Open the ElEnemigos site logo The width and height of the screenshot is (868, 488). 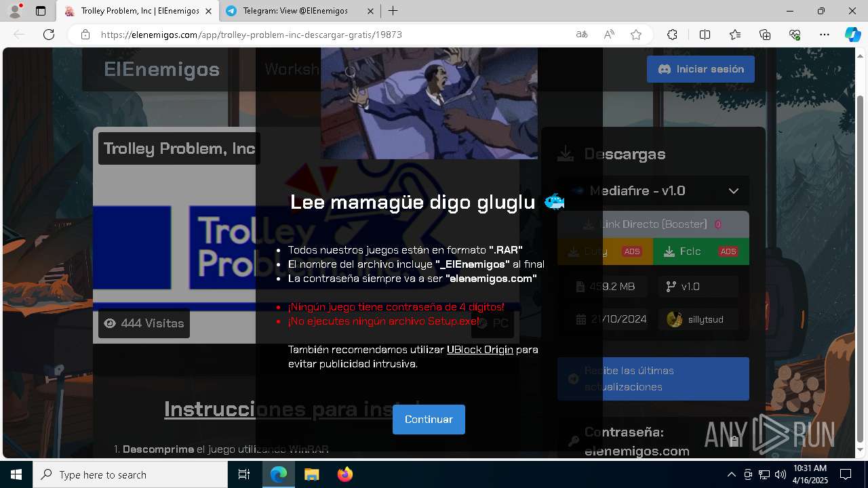pyautogui.click(x=161, y=69)
